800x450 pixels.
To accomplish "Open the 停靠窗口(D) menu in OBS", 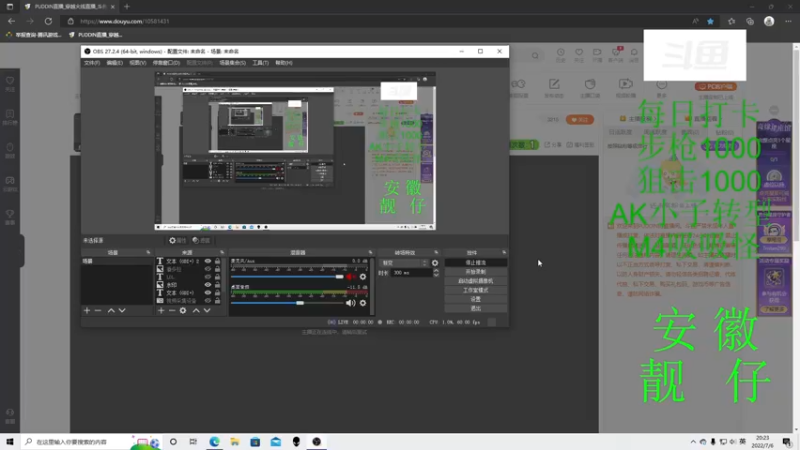I will 166,63.
